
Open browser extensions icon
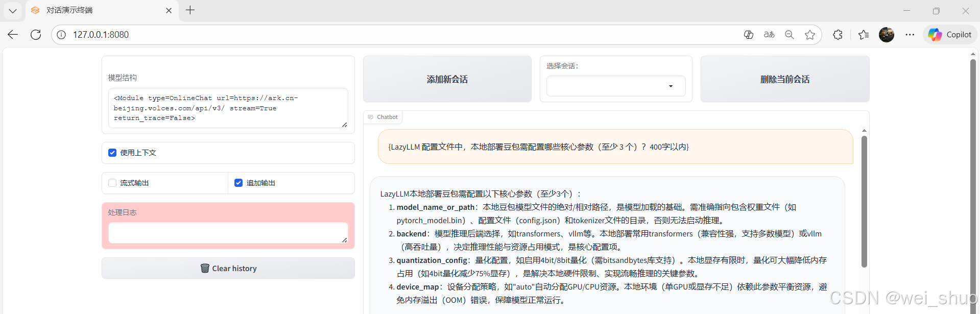coord(838,35)
